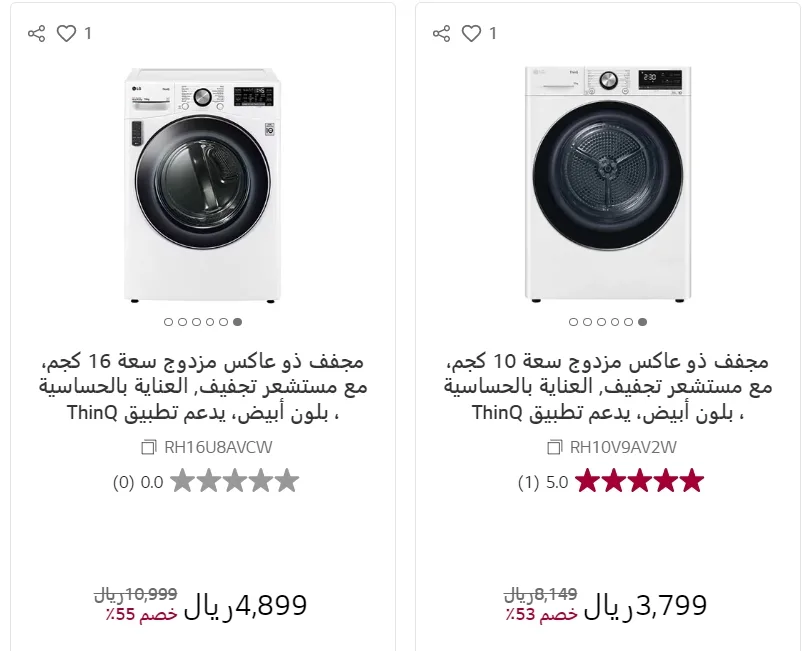
Task: Select first carousel dot under the 16 kg dryer
Action: coord(168,322)
